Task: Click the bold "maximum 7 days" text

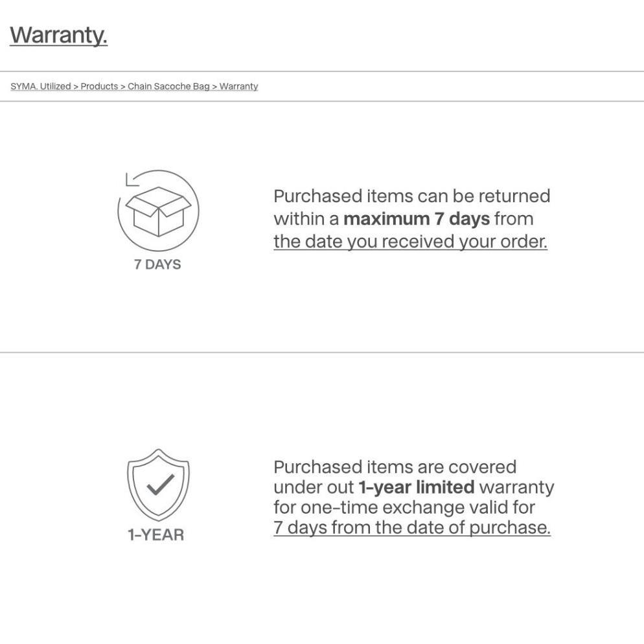Action: (x=416, y=219)
